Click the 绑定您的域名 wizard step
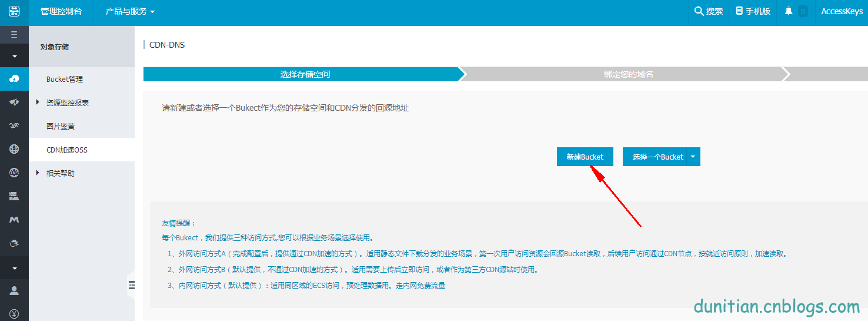The width and height of the screenshot is (868, 321). coord(628,74)
